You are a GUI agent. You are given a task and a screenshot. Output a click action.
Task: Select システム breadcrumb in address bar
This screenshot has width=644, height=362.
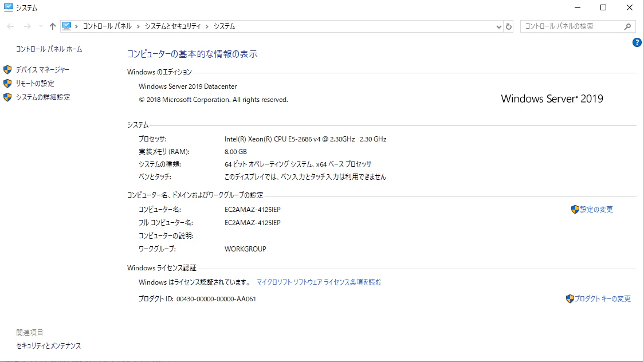pyautogui.click(x=224, y=26)
